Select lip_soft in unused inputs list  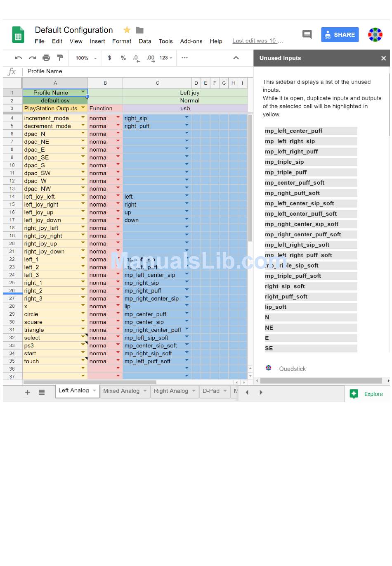(x=311, y=307)
